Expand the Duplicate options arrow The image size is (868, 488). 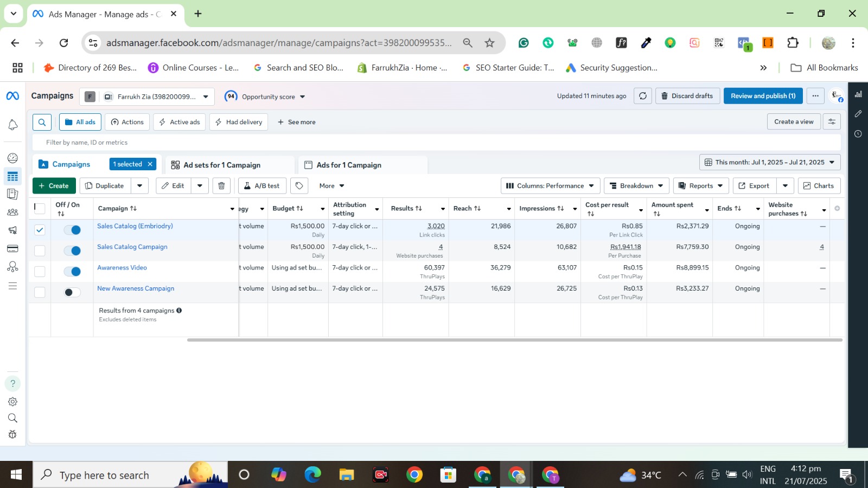140,186
